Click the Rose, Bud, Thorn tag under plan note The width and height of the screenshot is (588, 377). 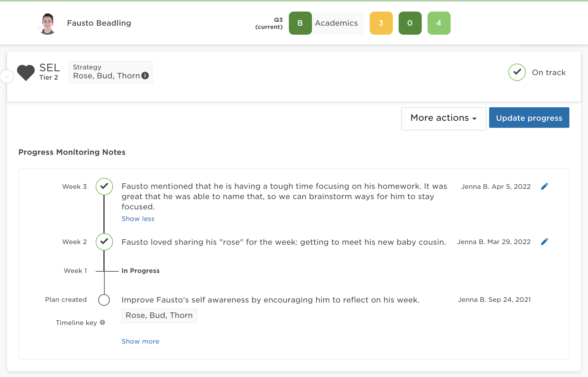[x=159, y=315]
